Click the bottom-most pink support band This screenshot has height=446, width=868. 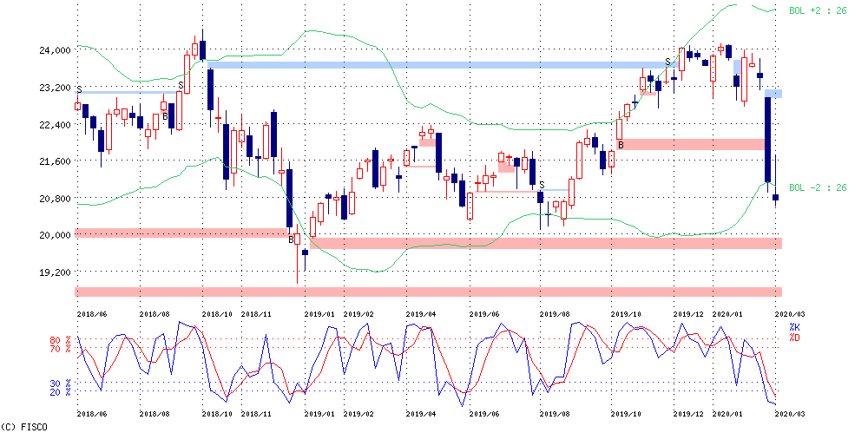point(428,292)
